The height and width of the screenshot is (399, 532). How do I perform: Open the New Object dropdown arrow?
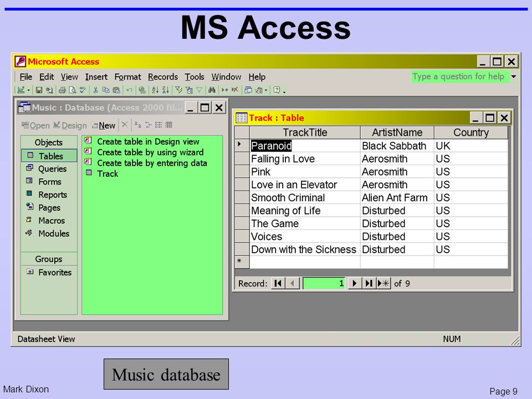[x=266, y=90]
